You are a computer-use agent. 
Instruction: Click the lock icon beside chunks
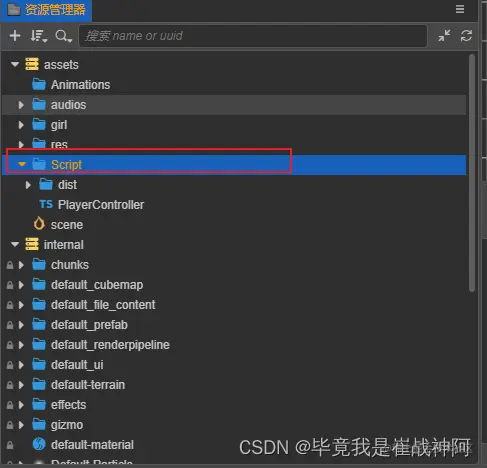click(10, 265)
